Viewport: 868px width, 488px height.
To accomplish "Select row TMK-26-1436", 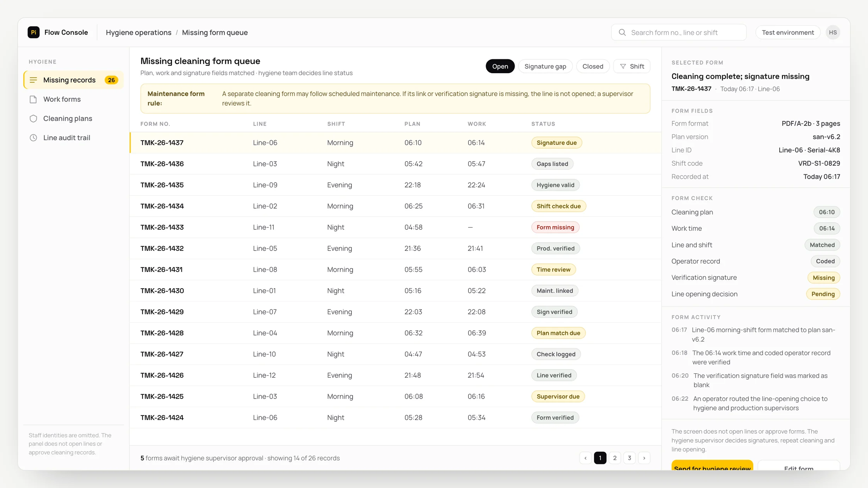I will pyautogui.click(x=395, y=164).
